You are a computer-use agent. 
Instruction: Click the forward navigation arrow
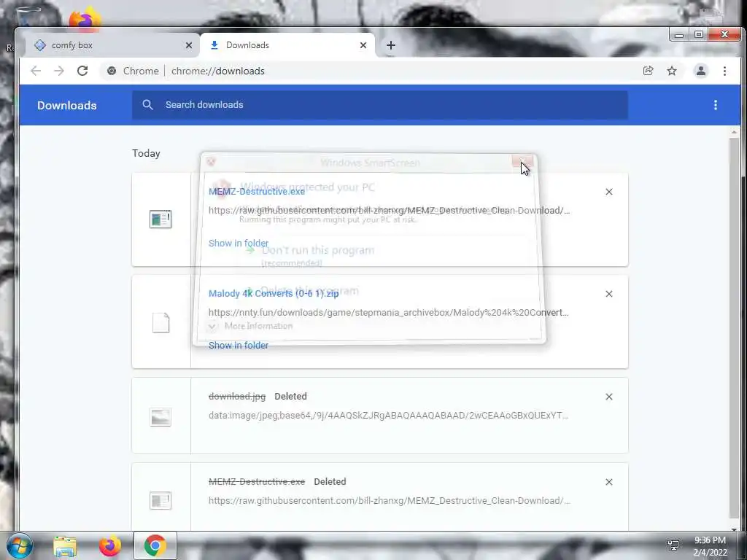tap(59, 71)
